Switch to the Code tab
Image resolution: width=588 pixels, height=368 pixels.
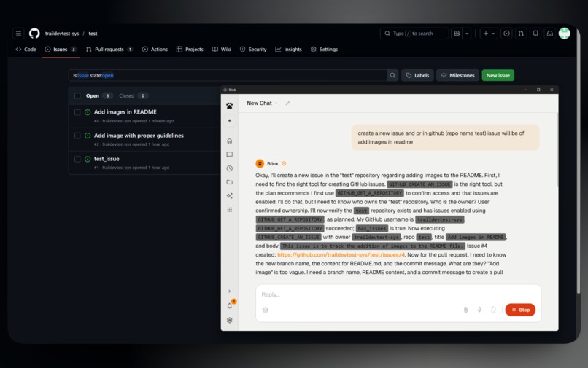click(x=26, y=49)
